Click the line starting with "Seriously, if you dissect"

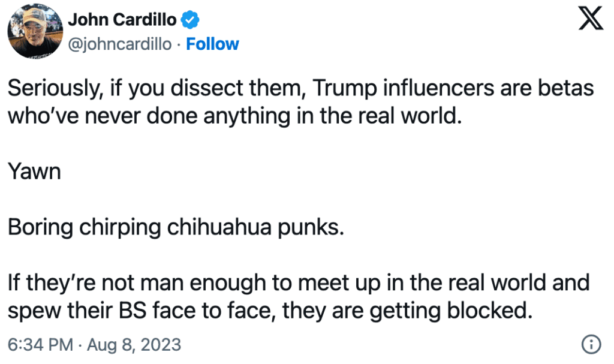(x=300, y=89)
